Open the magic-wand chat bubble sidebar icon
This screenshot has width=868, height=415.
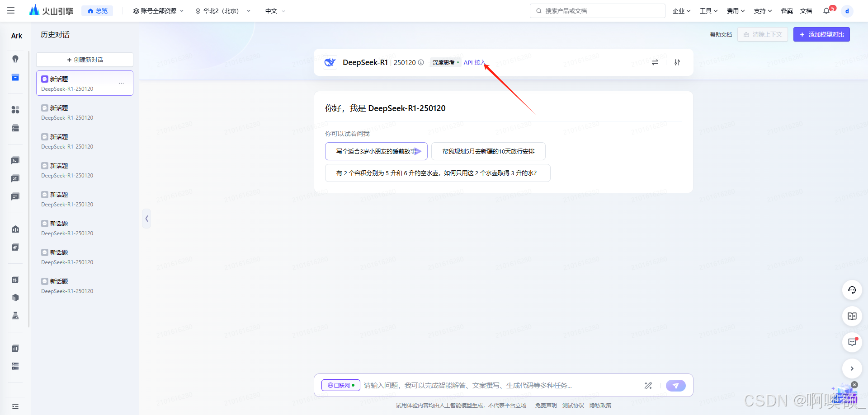click(15, 178)
